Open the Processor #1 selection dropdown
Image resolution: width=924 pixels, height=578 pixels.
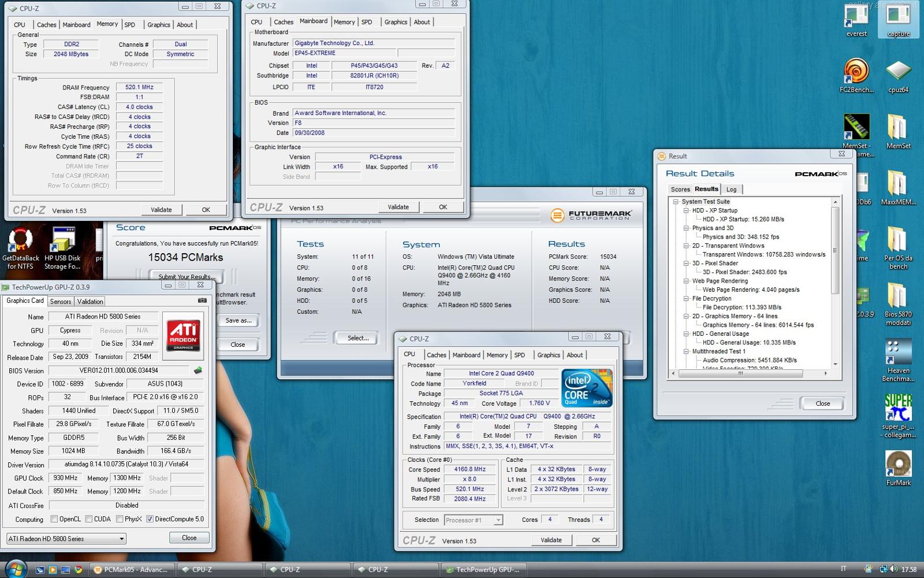pyautogui.click(x=474, y=520)
